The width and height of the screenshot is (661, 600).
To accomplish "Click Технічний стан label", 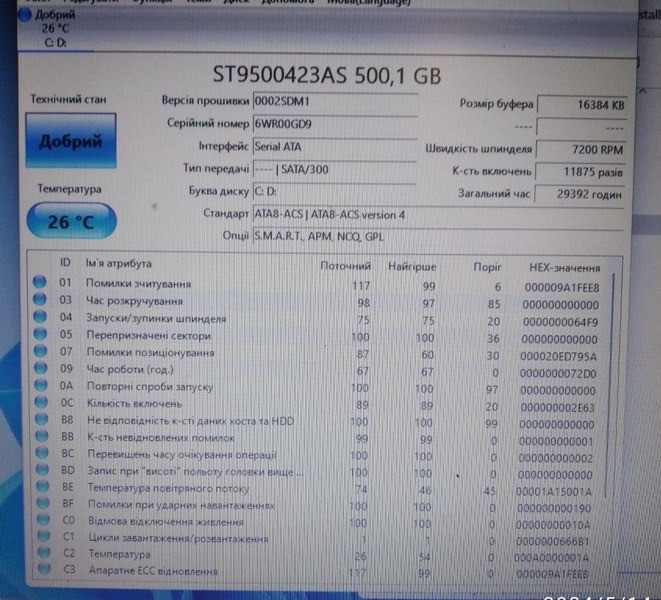I will click(x=68, y=100).
